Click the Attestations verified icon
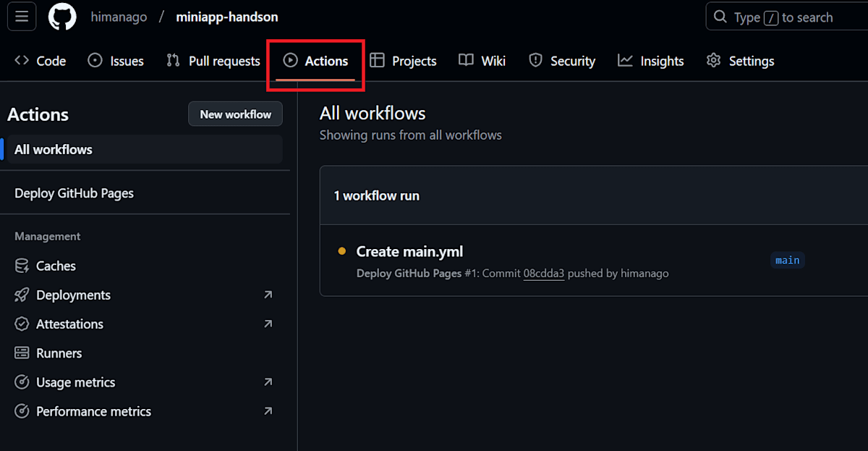Image resolution: width=868 pixels, height=451 pixels. click(x=22, y=324)
